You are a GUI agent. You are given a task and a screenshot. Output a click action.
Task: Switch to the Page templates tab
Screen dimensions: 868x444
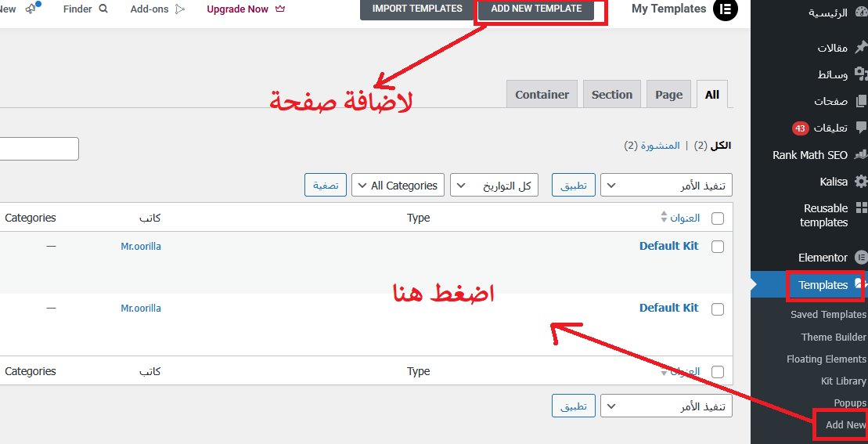[668, 94]
